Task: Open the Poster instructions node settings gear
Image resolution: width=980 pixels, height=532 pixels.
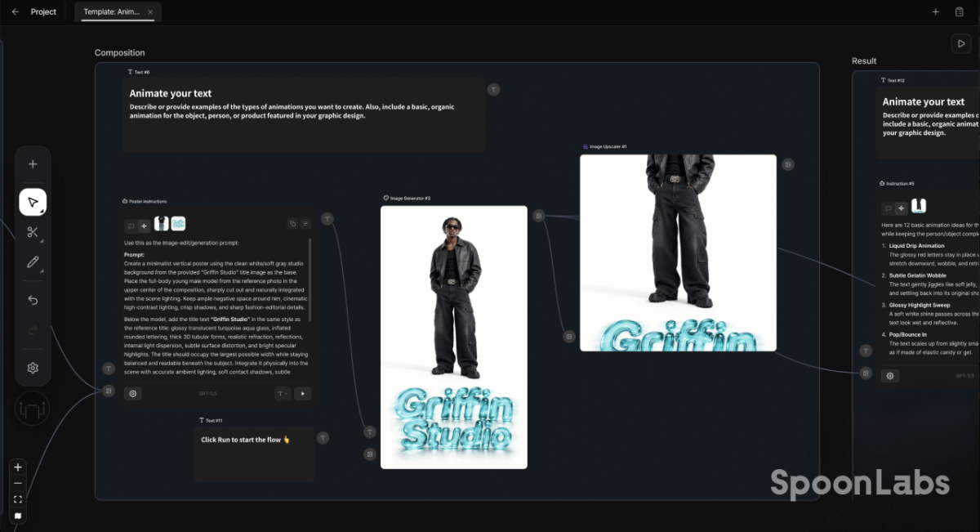Action: (x=133, y=393)
